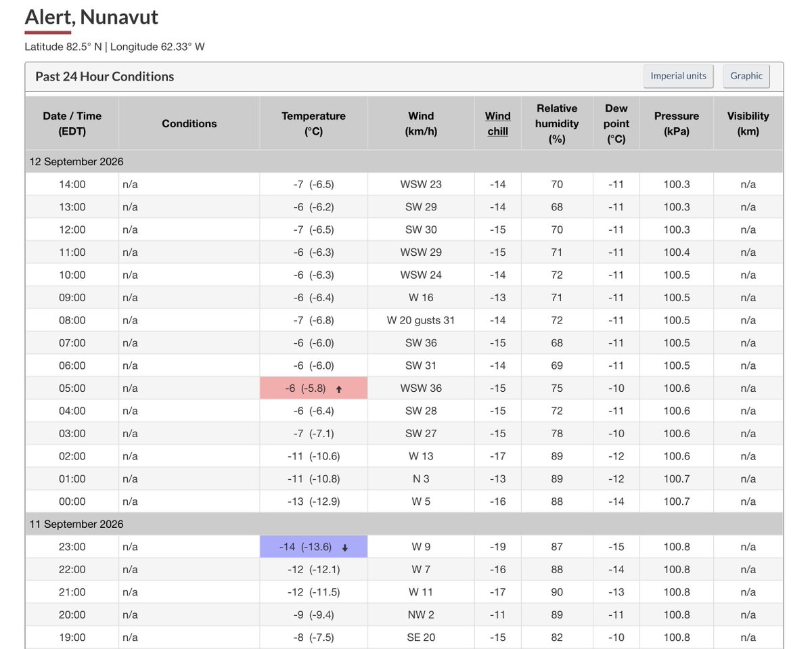Switch to Imperial units
Screen dimensions: 812x649
pos(678,76)
